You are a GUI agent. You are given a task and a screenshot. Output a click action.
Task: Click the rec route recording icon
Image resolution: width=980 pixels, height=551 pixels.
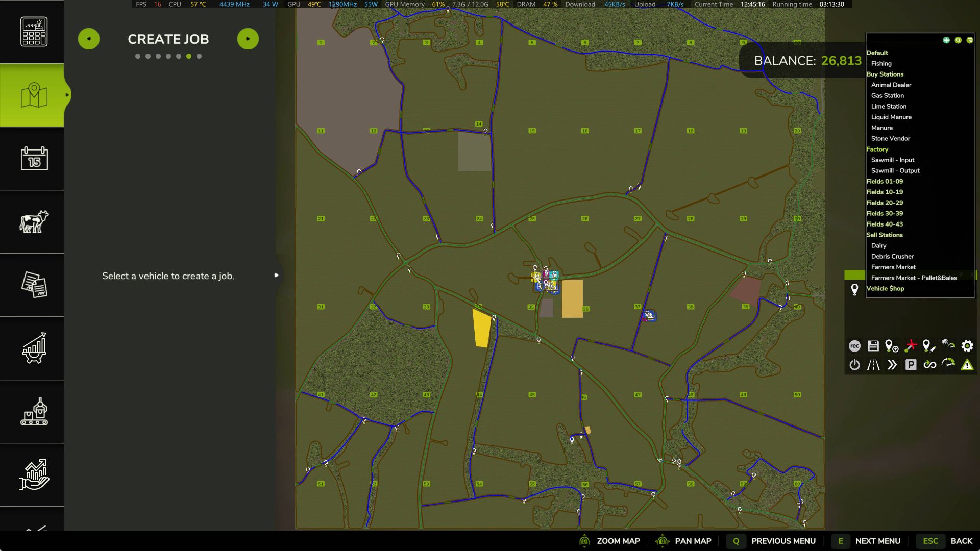(x=854, y=346)
